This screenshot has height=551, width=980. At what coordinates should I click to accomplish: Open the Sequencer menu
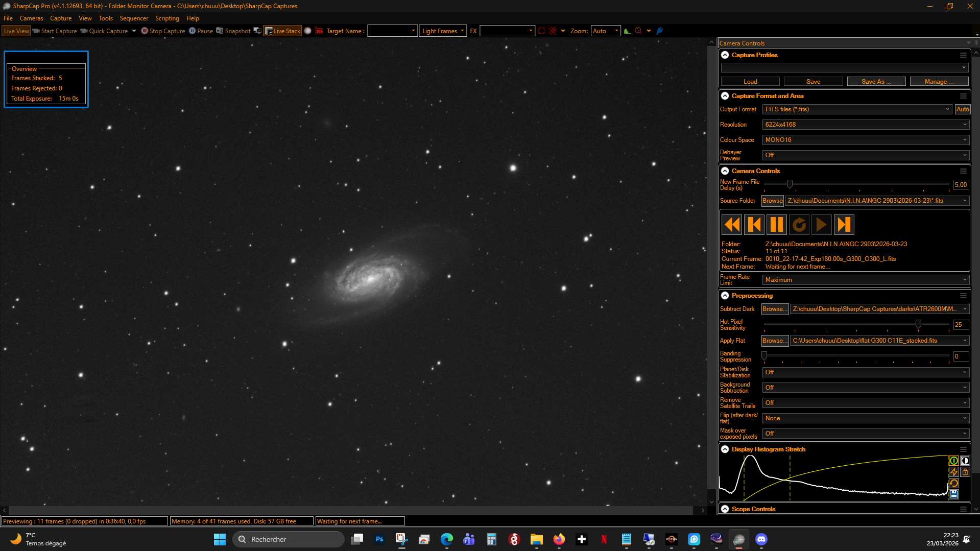point(134,18)
